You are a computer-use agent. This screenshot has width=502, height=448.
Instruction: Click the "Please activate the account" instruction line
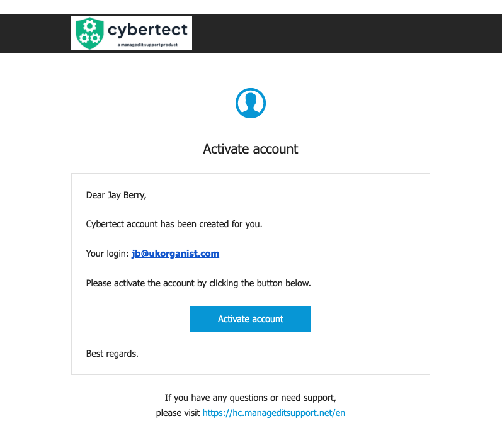[x=198, y=283]
